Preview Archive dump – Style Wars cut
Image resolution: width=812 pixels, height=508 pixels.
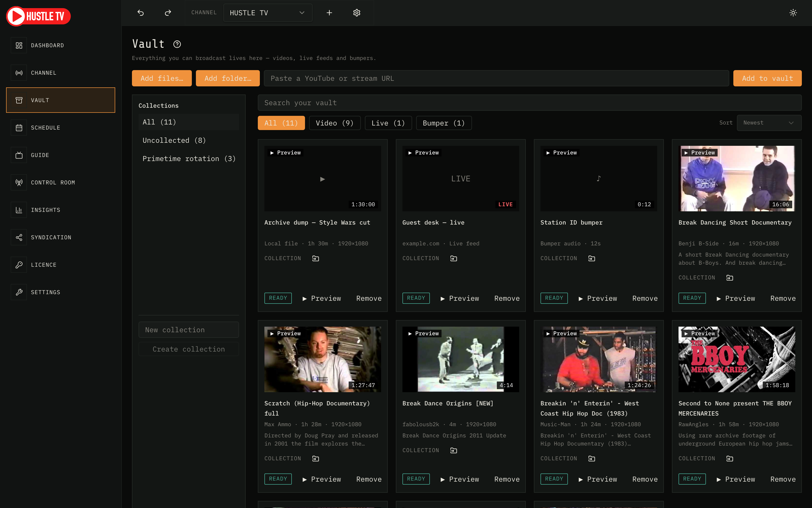[x=322, y=298]
